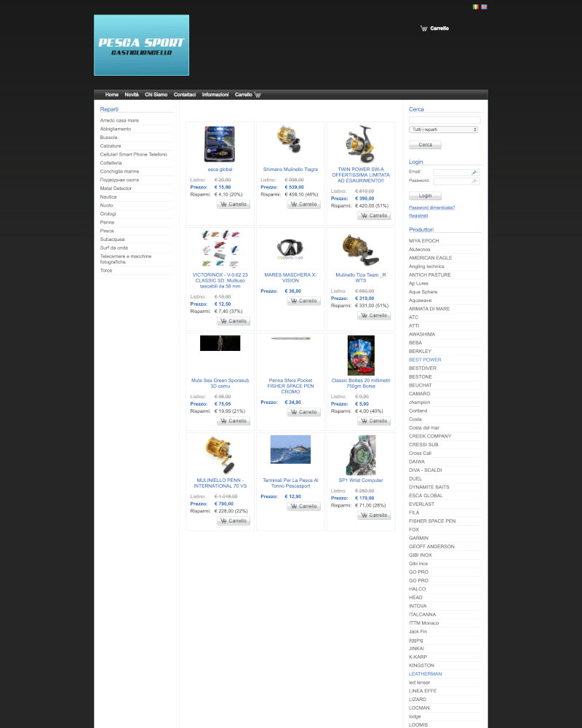Open the Telecamere e macchine fotografiche department
This screenshot has height=728, width=582.
pos(126,259)
